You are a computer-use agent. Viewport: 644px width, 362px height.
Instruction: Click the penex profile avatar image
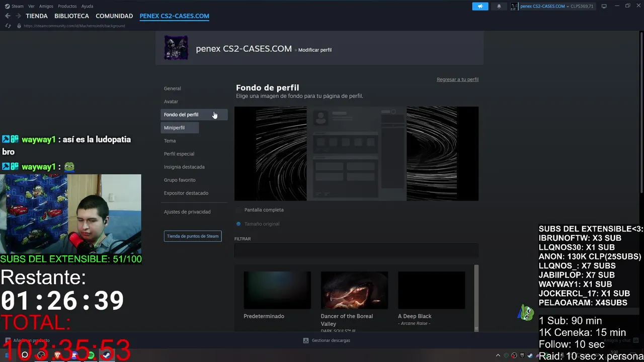click(176, 48)
